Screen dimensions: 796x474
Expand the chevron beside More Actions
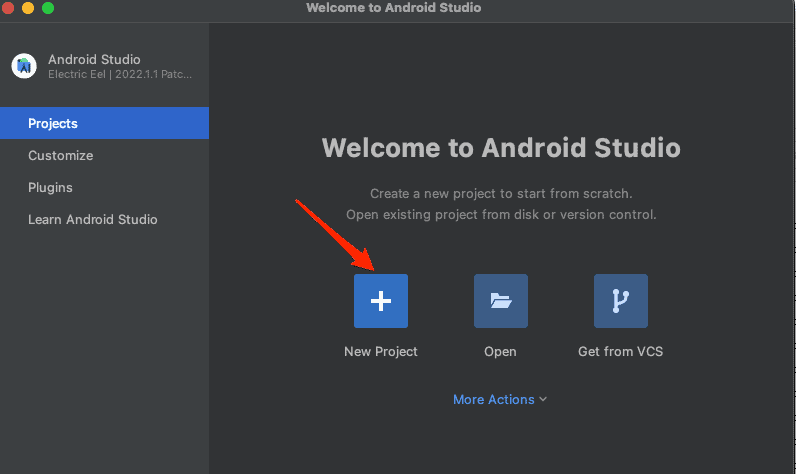[543, 400]
